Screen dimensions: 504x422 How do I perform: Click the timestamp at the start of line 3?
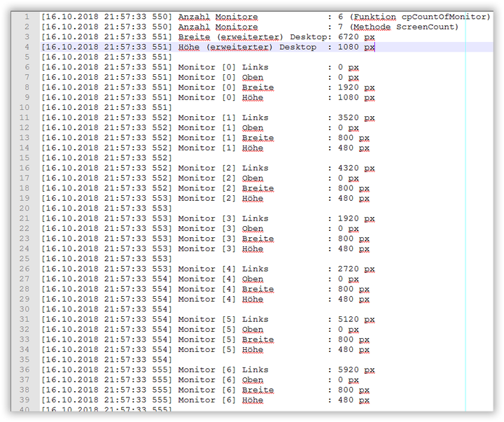click(x=106, y=37)
